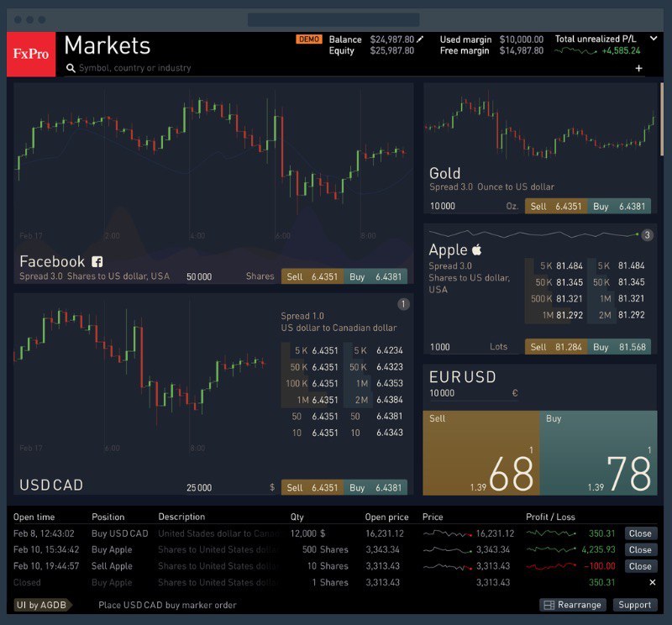The image size is (672, 625).
Task: Sell Gold at 6.4351
Action: click(x=556, y=206)
